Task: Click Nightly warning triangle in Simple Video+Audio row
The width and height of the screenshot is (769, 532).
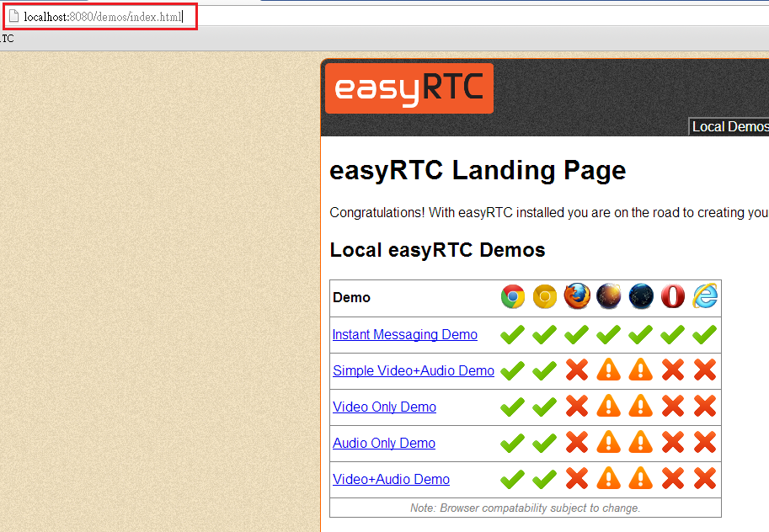Action: click(641, 370)
